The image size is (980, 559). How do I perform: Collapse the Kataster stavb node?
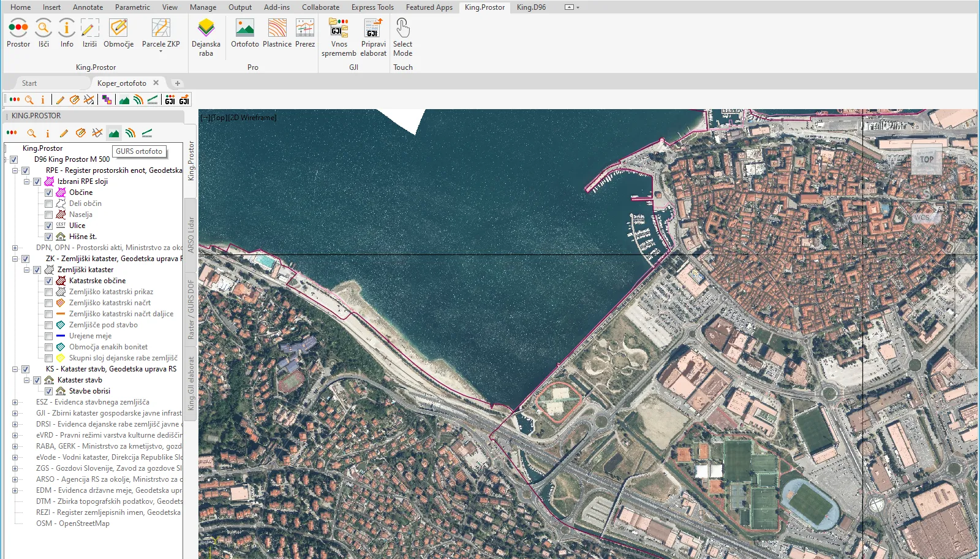click(26, 380)
